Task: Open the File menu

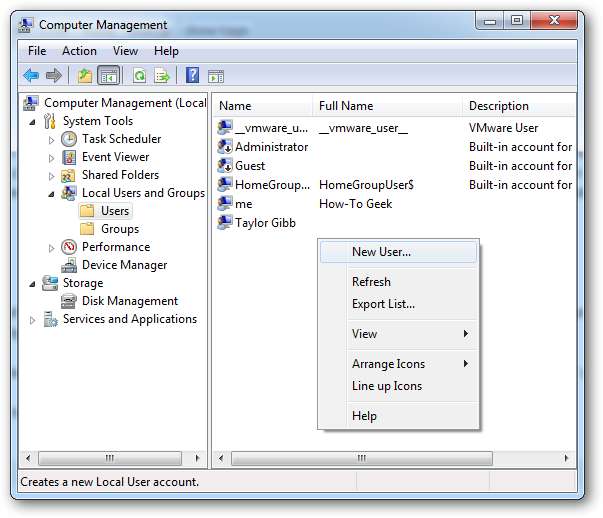Action: 37,51
